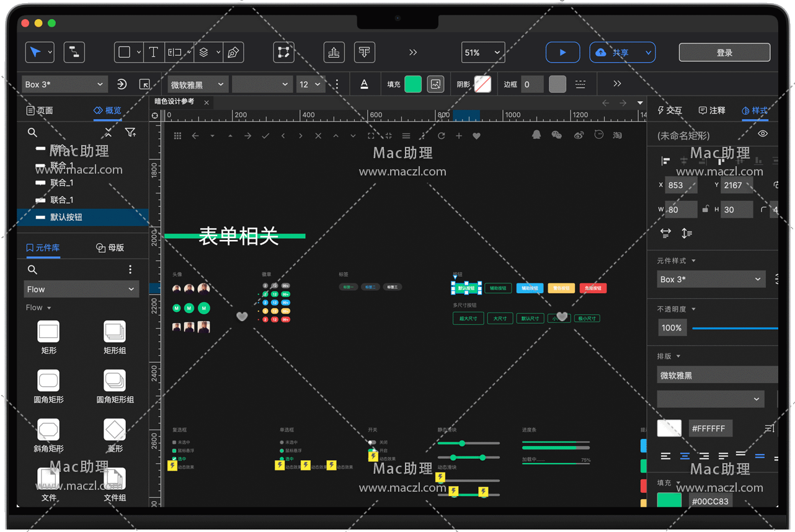Click the fill image icon beside the green fill swatch

pyautogui.click(x=436, y=84)
